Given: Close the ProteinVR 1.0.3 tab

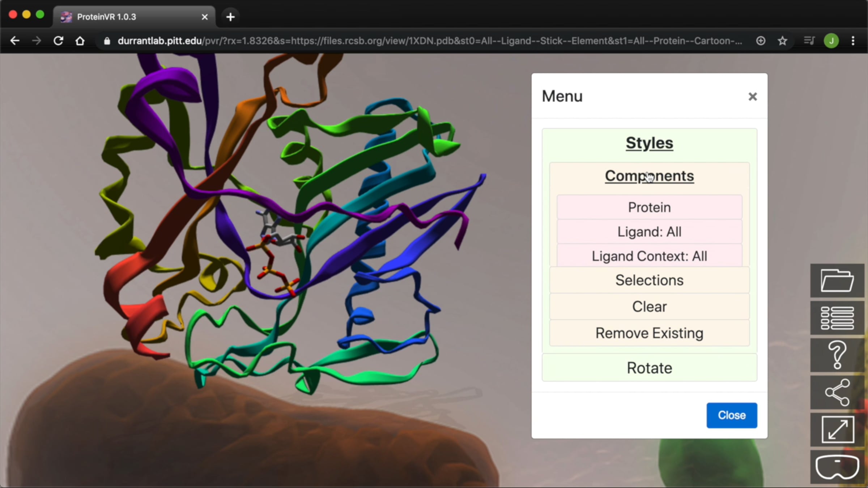Looking at the screenshot, I should pos(205,17).
